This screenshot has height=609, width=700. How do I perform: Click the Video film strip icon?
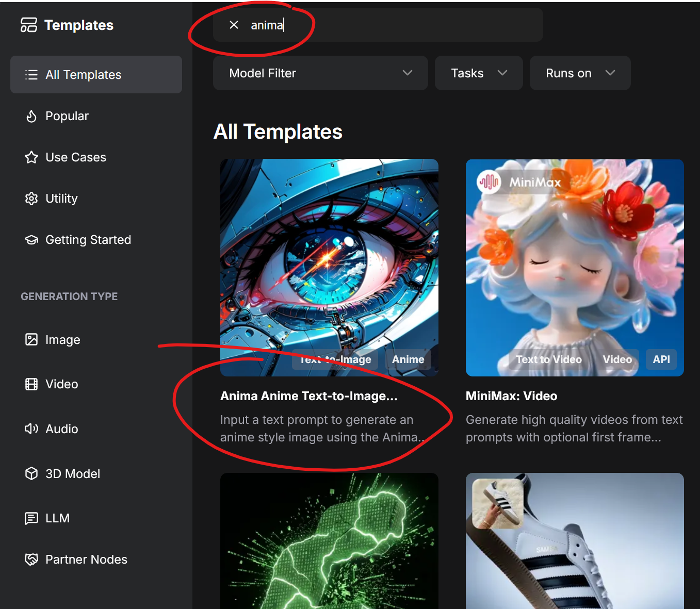(x=31, y=384)
